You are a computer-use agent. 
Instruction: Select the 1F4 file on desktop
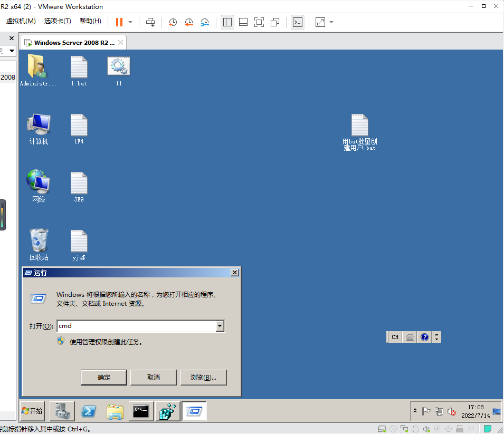[x=79, y=129]
